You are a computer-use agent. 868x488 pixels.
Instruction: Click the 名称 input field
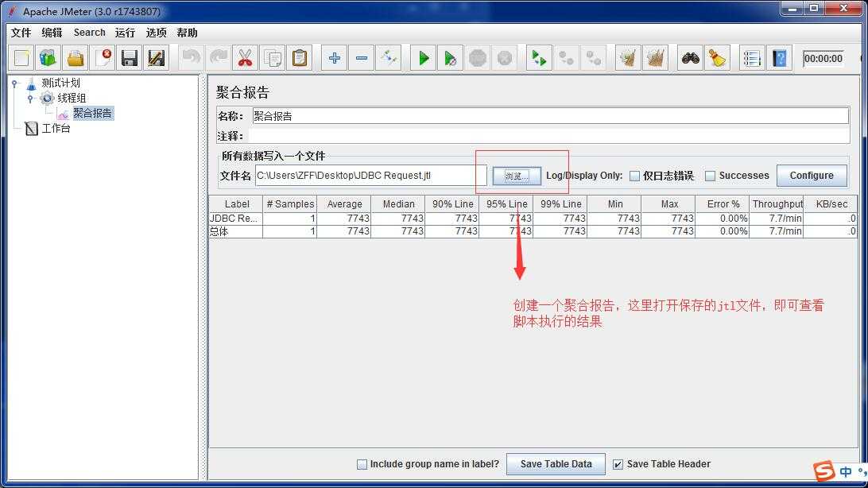pos(550,115)
